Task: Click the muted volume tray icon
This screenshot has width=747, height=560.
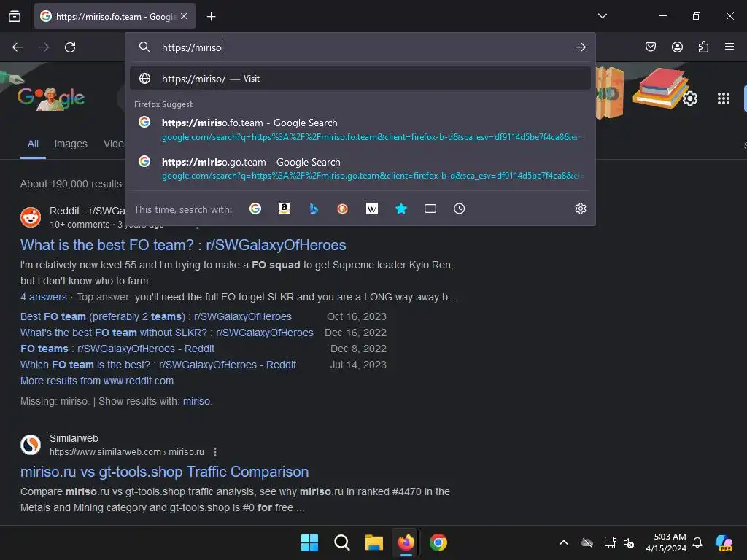Action: pyautogui.click(x=629, y=542)
